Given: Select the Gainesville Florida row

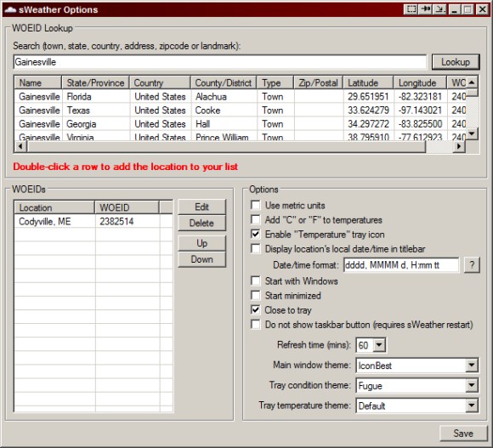Looking at the screenshot, I should click(x=241, y=97).
